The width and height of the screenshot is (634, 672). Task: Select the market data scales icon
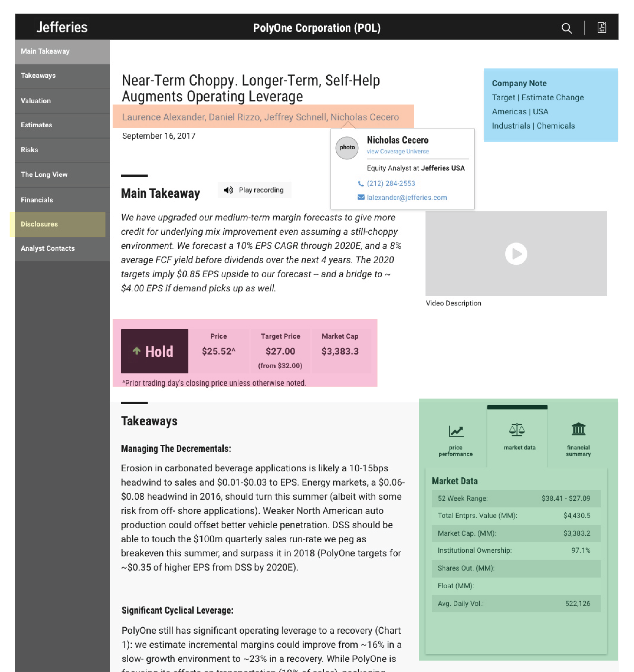click(x=517, y=430)
